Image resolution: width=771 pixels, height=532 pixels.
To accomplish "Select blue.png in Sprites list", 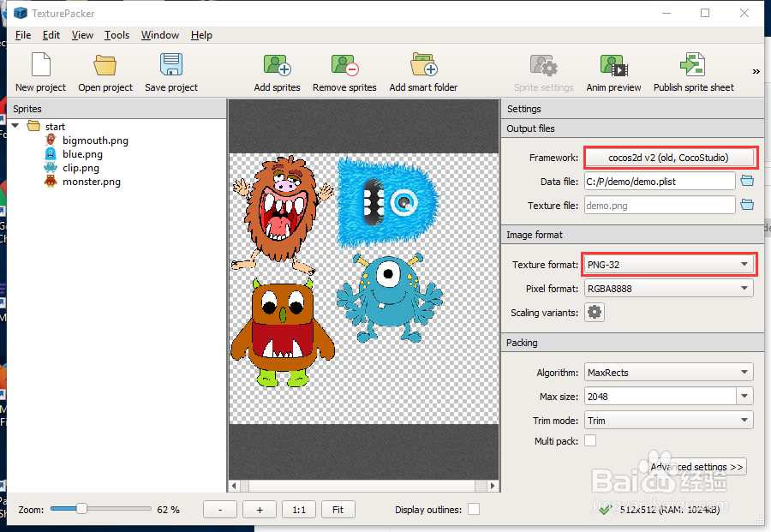I will (82, 154).
